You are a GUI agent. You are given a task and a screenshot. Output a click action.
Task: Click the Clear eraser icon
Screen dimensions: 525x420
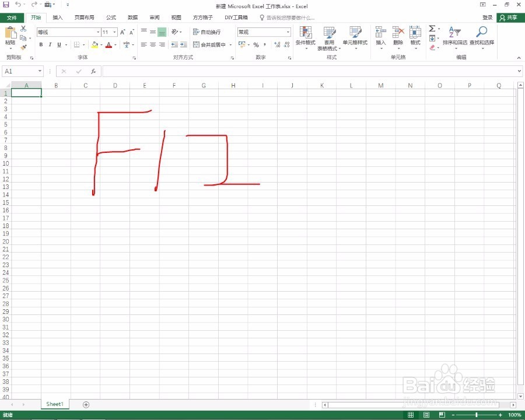(432, 47)
